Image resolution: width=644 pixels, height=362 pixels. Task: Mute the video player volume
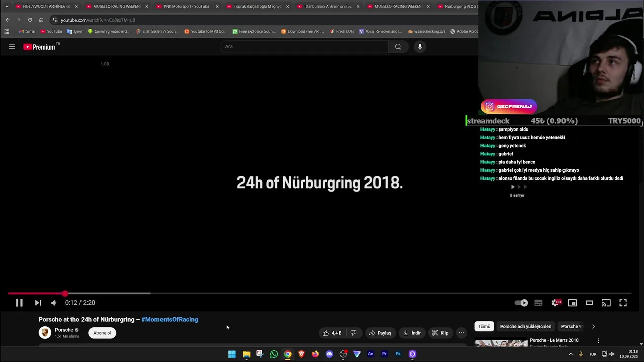point(54,303)
